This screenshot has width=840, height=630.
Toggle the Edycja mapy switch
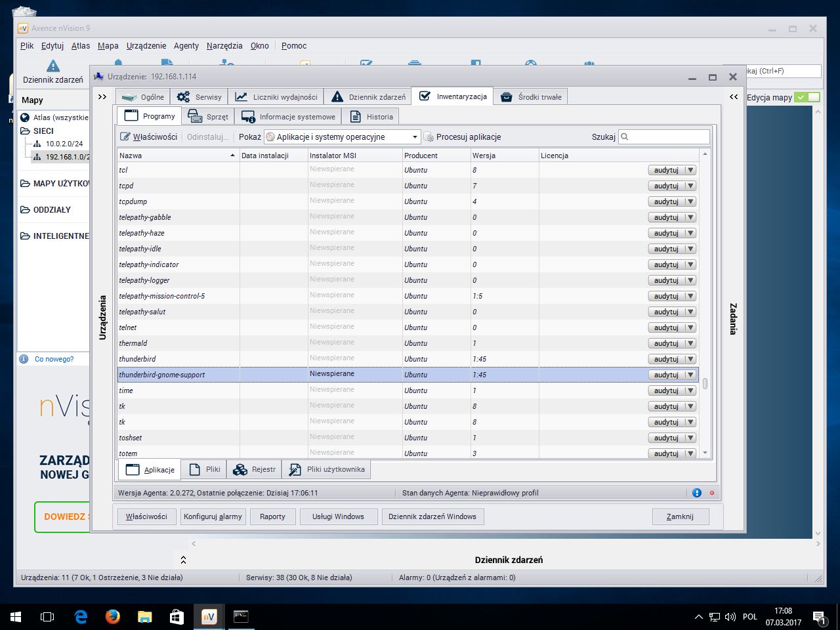807,97
